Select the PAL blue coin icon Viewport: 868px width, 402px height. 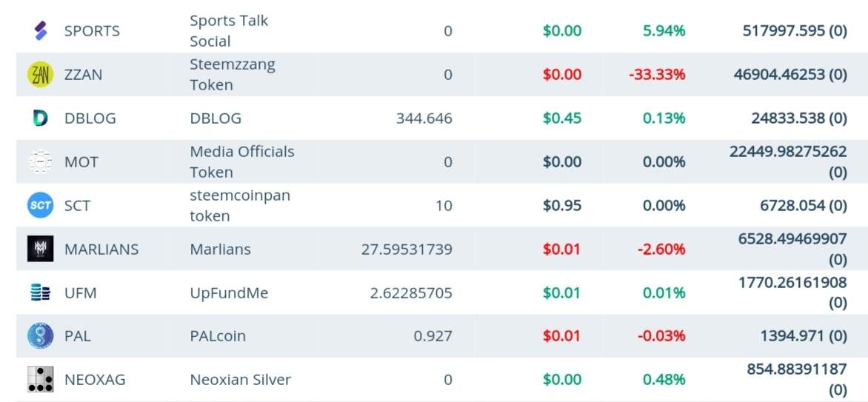pos(41,335)
